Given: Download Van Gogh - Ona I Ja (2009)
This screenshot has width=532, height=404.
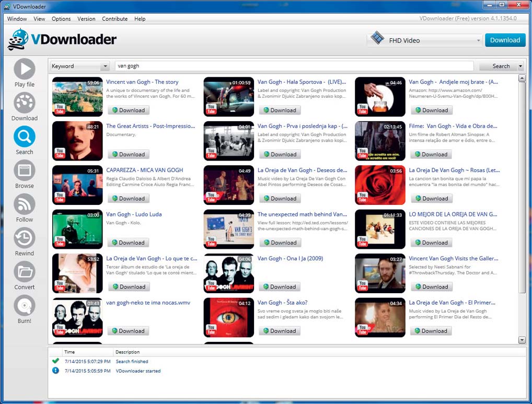Looking at the screenshot, I should pos(280,286).
